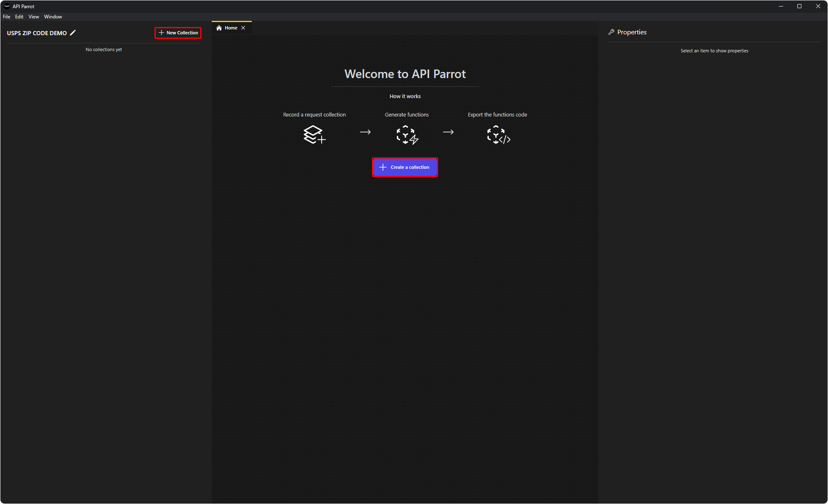Image resolution: width=828 pixels, height=504 pixels.
Task: Click the Create a collection button
Action: (405, 167)
